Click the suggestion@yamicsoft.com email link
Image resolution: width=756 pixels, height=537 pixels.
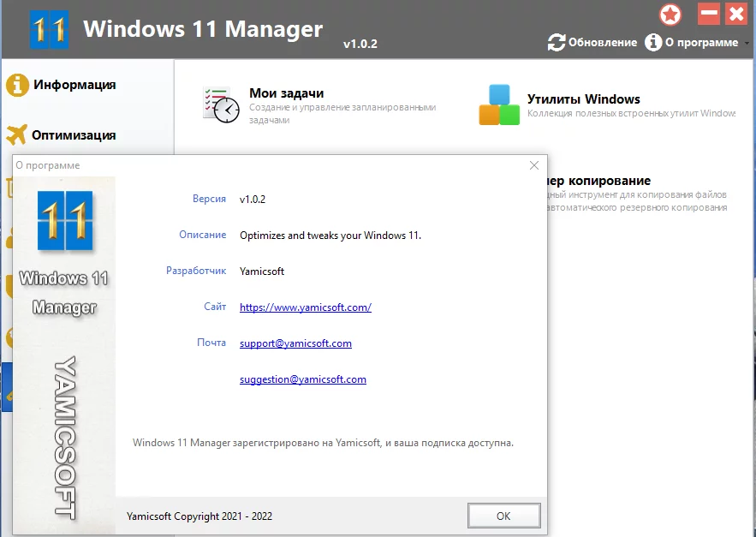pos(303,379)
